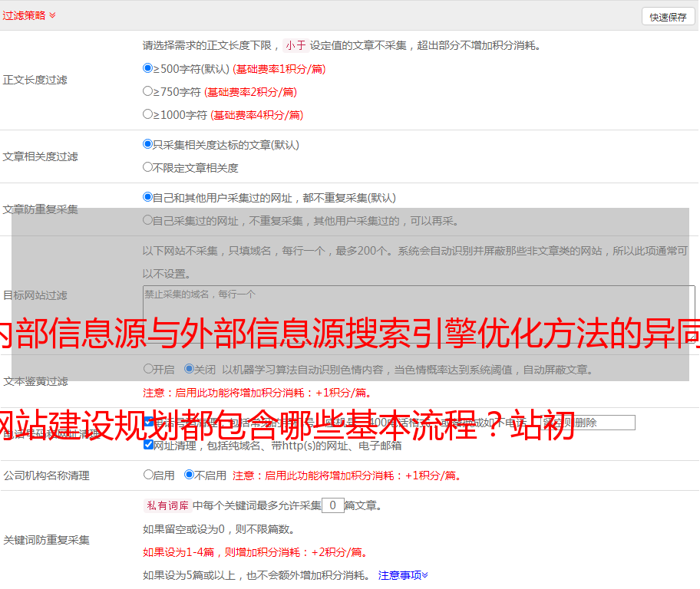Screen dimensions: 700x589
Task: Select 关闭 radio for 文本鉴黄过滤
Action: tap(190, 369)
